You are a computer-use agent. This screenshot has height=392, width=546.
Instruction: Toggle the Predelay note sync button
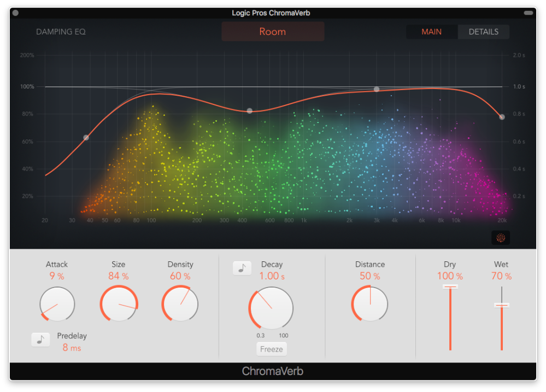(x=40, y=340)
